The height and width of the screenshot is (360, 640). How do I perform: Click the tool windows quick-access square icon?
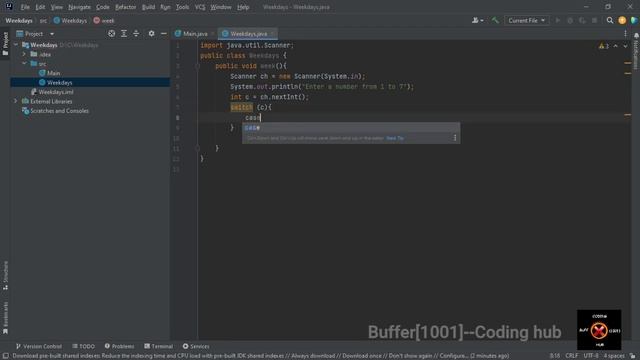(6, 356)
